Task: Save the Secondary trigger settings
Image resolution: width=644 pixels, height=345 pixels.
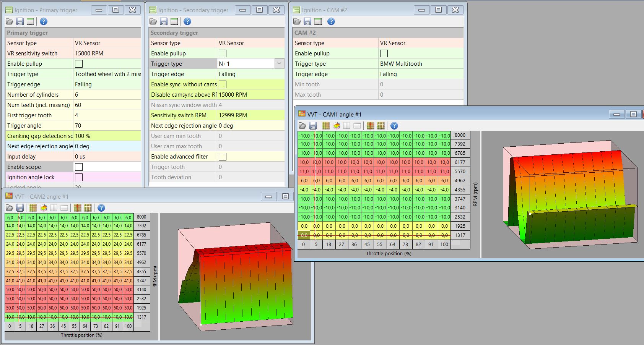Action: pos(164,22)
